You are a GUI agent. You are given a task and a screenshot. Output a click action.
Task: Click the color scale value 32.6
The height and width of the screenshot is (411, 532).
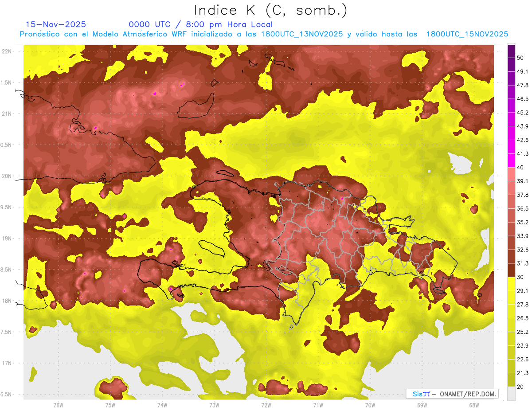coord(522,250)
